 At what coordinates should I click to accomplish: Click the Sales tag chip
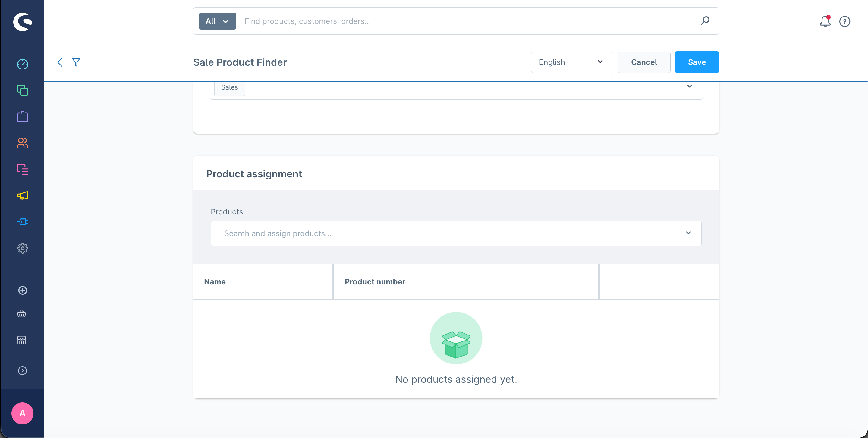pyautogui.click(x=229, y=88)
